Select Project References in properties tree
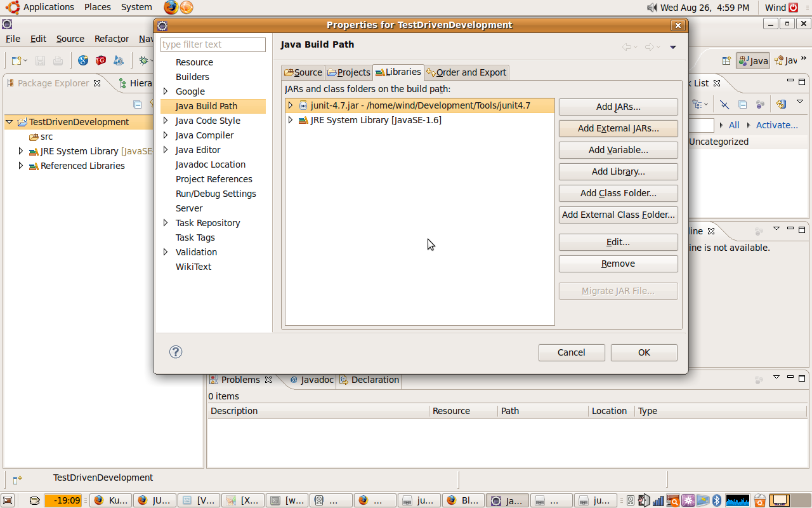This screenshot has height=508, width=812. point(214,179)
